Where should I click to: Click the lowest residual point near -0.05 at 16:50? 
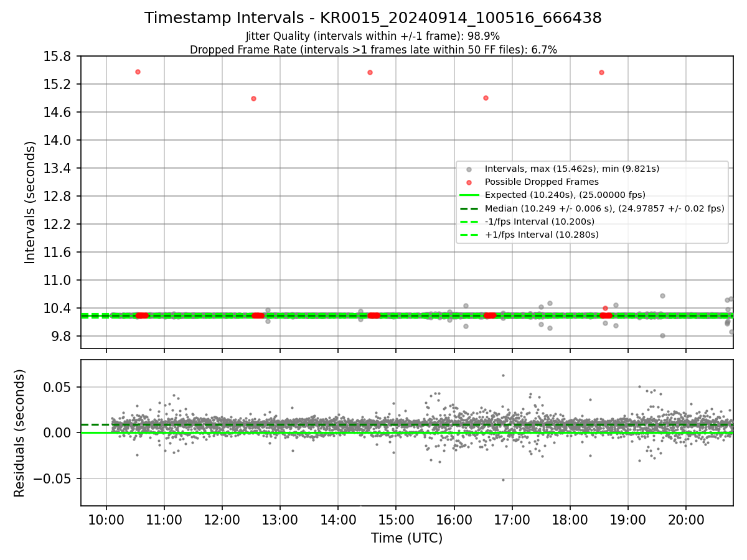coord(503,480)
